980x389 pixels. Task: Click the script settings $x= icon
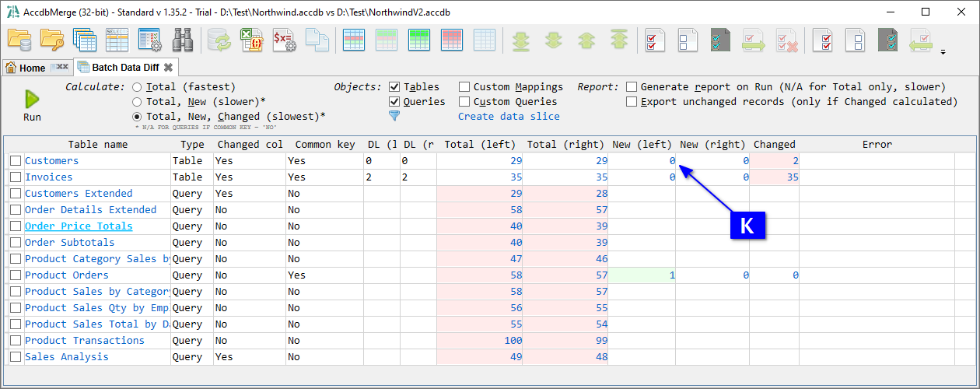[x=284, y=40]
